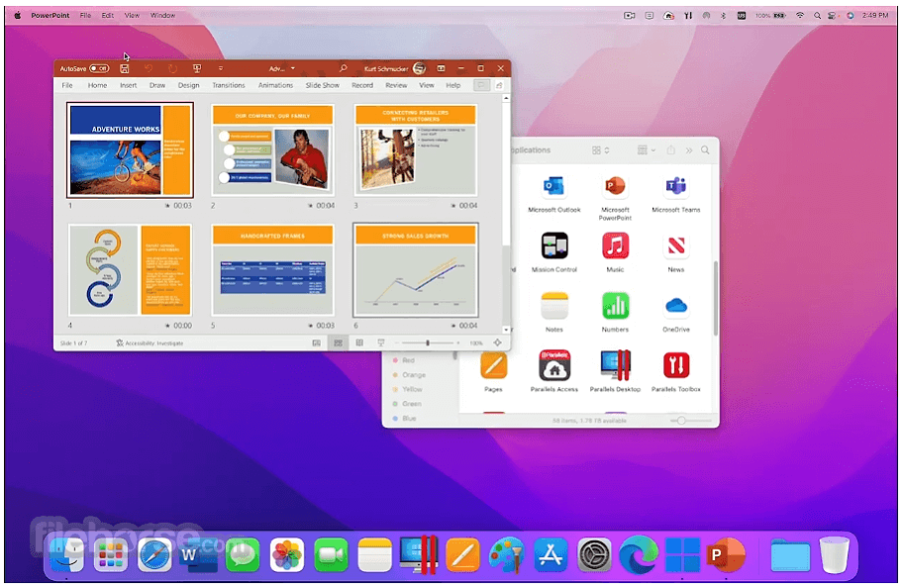This screenshot has width=904, height=588.
Task: Switch to the Transitions ribbon tab
Action: [229, 85]
